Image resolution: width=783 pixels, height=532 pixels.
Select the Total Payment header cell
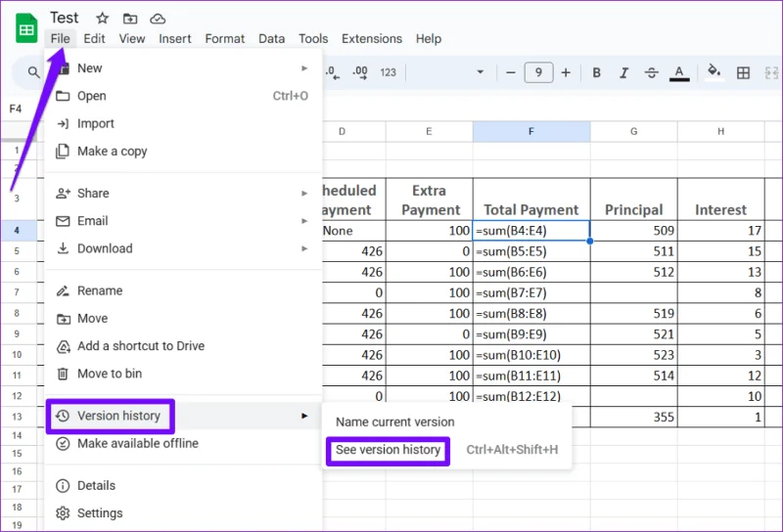click(x=531, y=199)
